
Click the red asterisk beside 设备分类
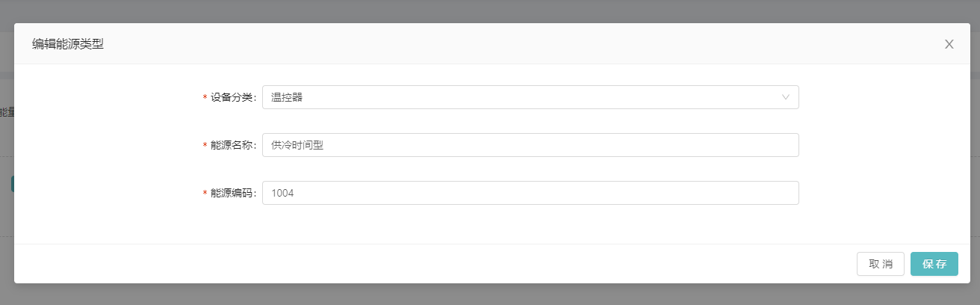click(205, 98)
